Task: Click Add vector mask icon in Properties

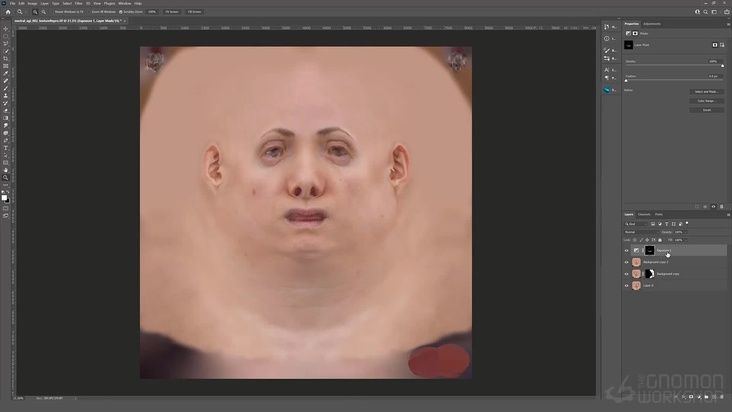Action: click(722, 45)
